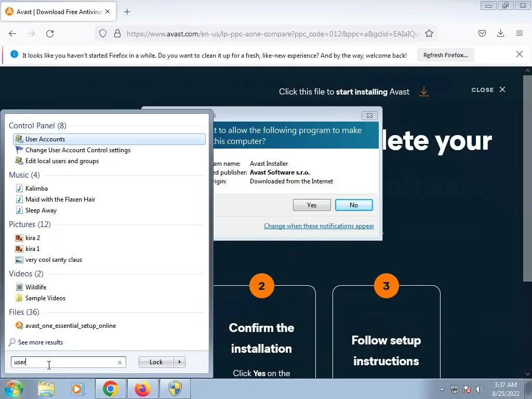Open Maid with the Flaxen Hair
This screenshot has height=399, width=532.
[x=60, y=199]
